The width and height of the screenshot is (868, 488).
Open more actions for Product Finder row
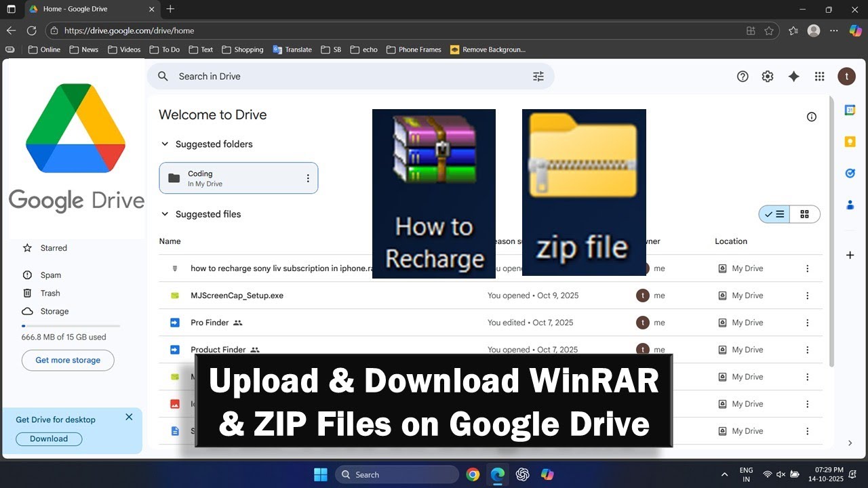click(x=807, y=350)
